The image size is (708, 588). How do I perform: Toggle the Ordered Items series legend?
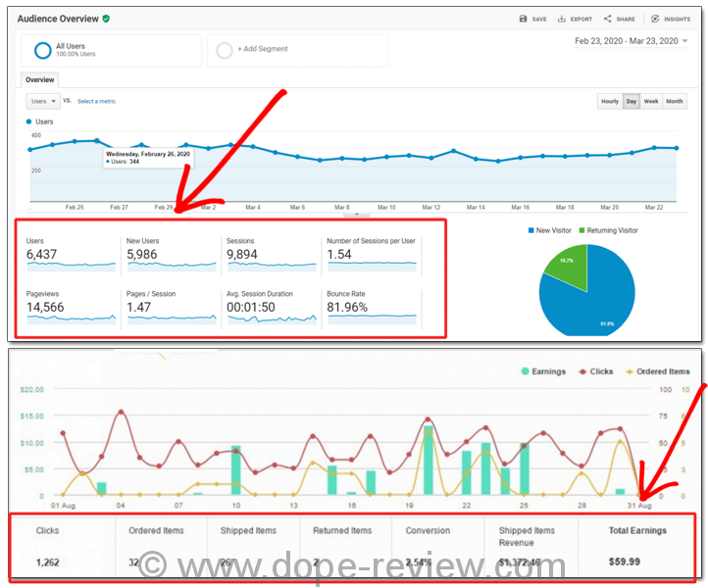pyautogui.click(x=631, y=371)
